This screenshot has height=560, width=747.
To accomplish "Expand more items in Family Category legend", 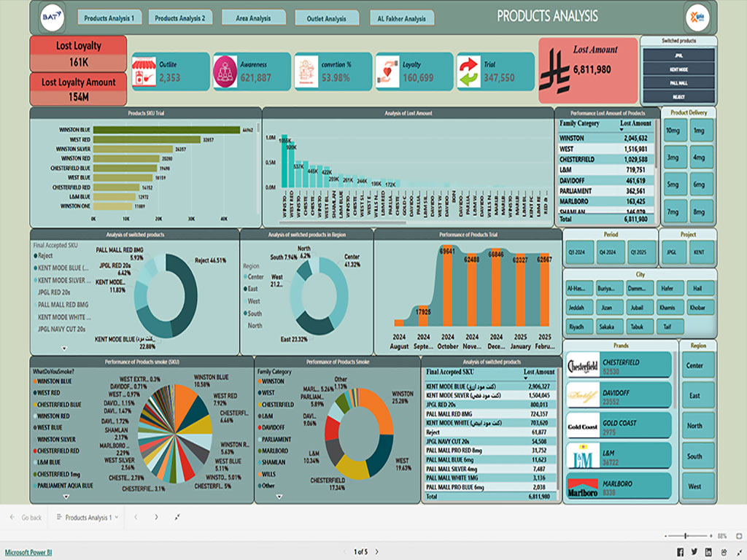I will pos(279,497).
